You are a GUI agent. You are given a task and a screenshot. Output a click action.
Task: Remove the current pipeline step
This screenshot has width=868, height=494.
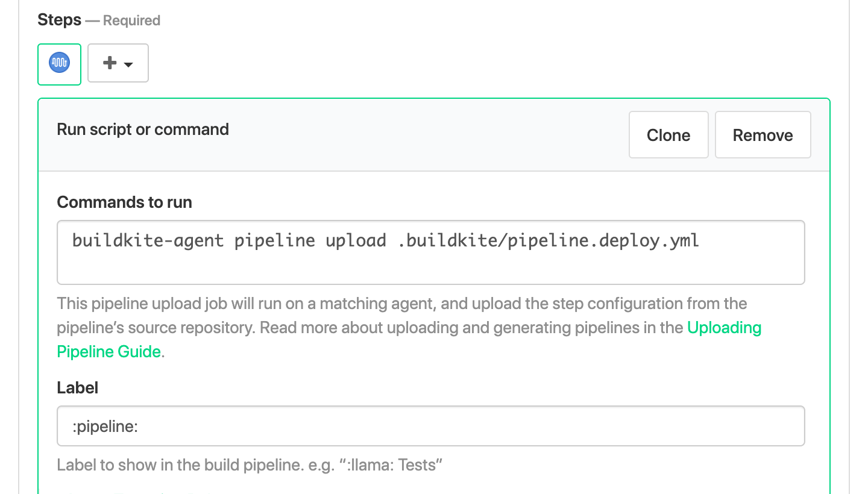point(763,134)
